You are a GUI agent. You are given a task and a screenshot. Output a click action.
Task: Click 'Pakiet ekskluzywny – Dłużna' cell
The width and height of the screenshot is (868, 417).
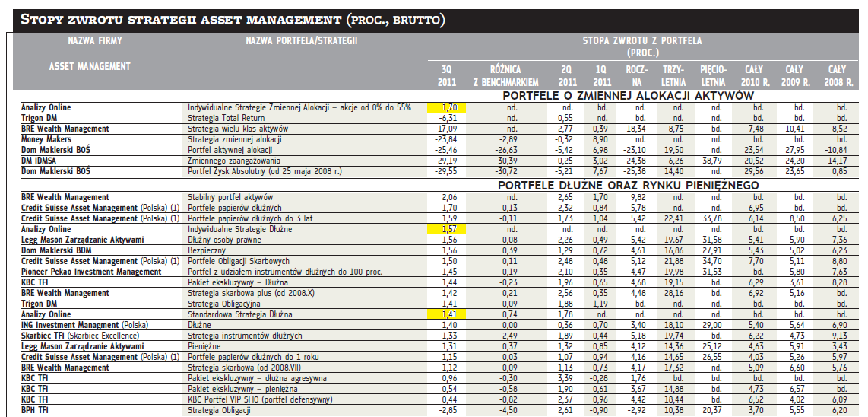pos(238,282)
